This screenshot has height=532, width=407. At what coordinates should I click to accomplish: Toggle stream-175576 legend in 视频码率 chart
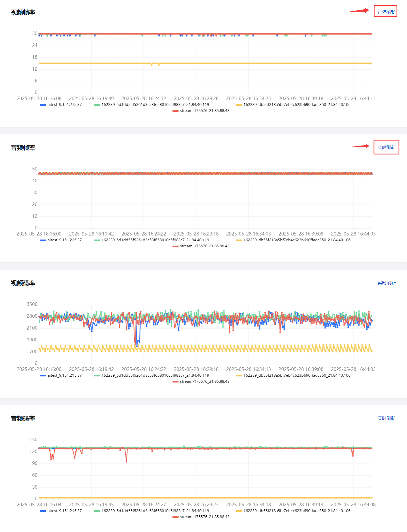[x=201, y=381]
